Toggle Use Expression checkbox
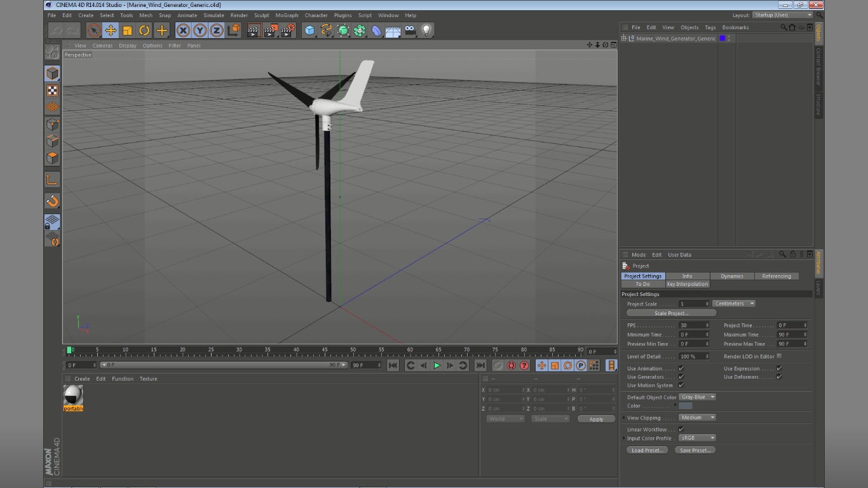This screenshot has height=488, width=868. [x=779, y=369]
